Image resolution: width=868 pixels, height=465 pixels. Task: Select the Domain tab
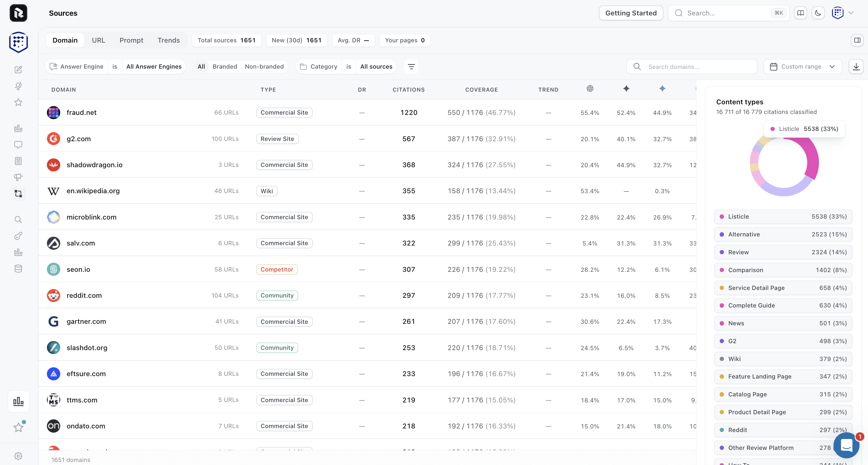tap(65, 41)
